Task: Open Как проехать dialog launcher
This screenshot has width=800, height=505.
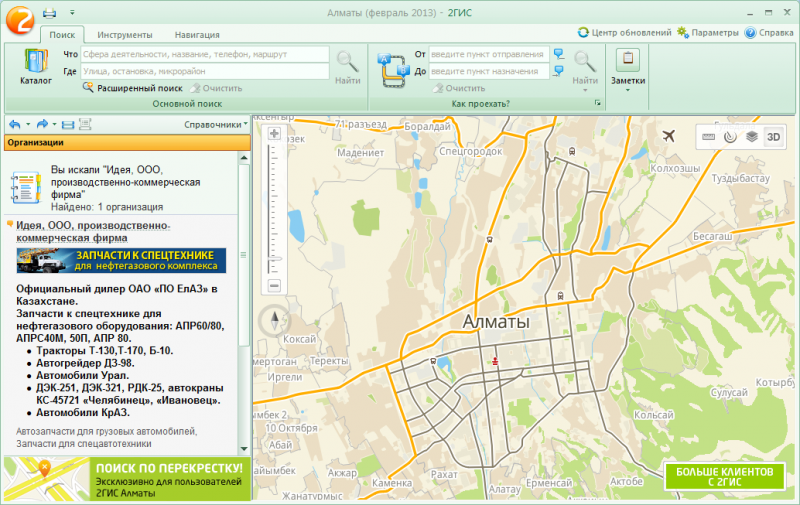Action: pos(597,103)
